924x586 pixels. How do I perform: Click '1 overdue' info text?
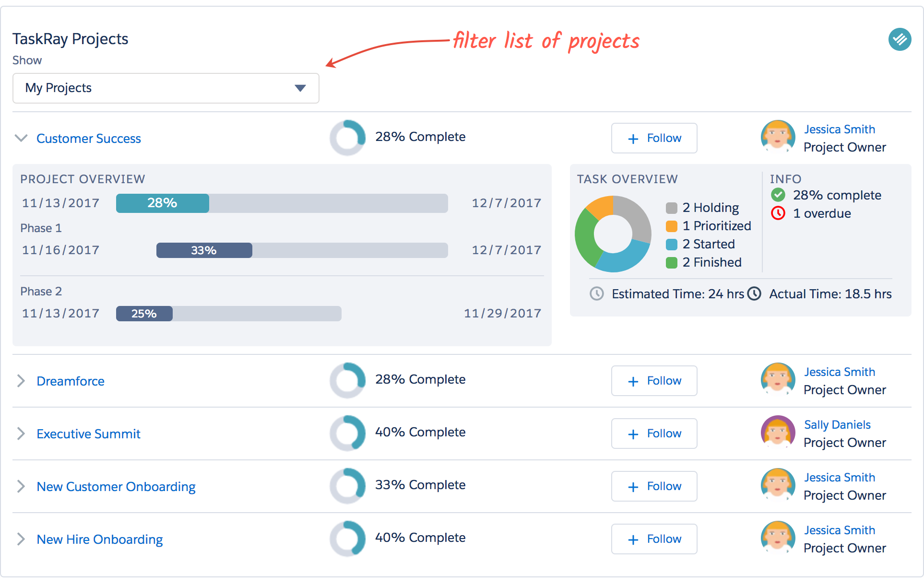tap(822, 213)
